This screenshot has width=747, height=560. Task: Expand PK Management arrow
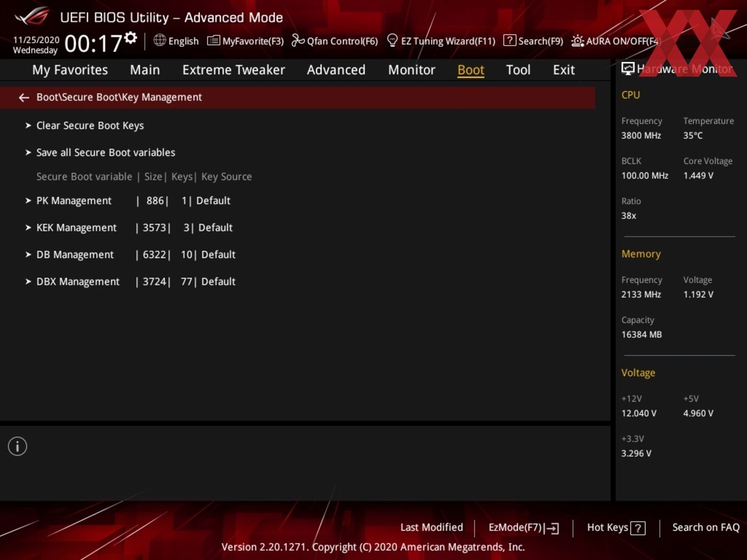coord(28,200)
